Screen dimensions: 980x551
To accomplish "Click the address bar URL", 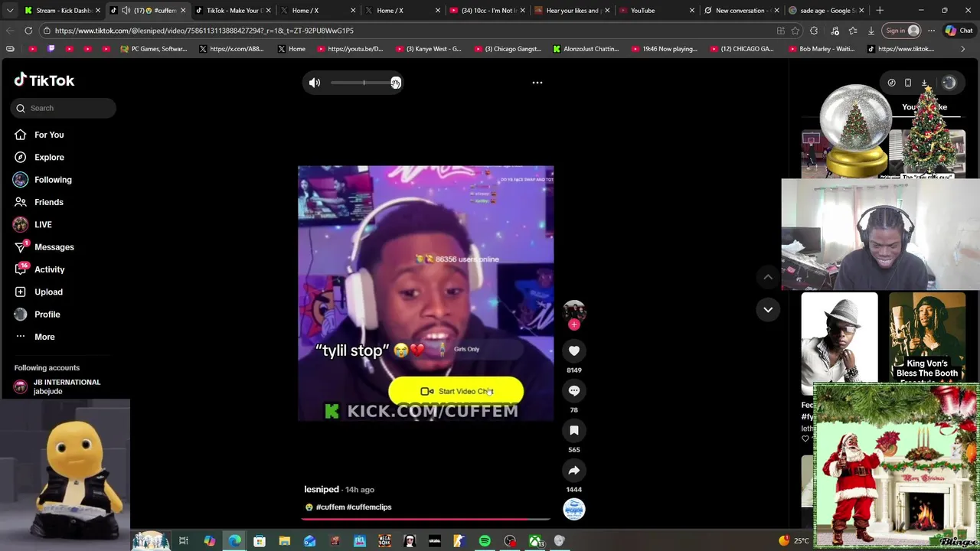I will [204, 31].
